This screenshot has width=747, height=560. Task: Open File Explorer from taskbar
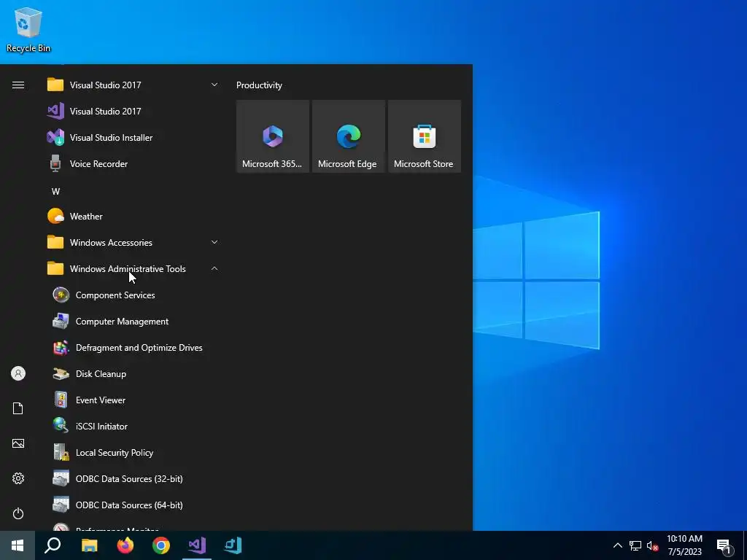pos(89,545)
